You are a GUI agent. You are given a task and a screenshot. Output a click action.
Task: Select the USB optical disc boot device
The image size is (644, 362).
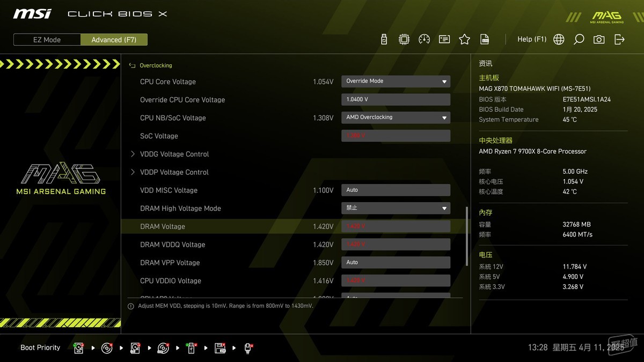pyautogui.click(x=164, y=348)
